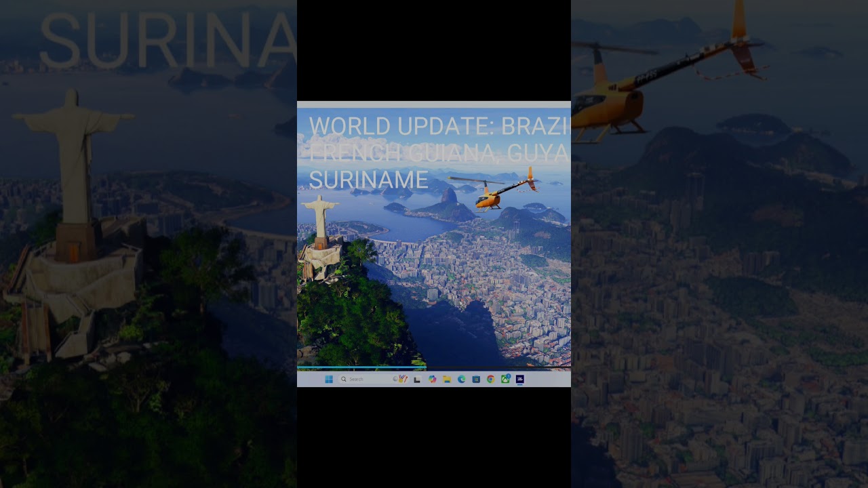Open File Explorer on the taskbar
This screenshot has height=488, width=868.
(447, 380)
